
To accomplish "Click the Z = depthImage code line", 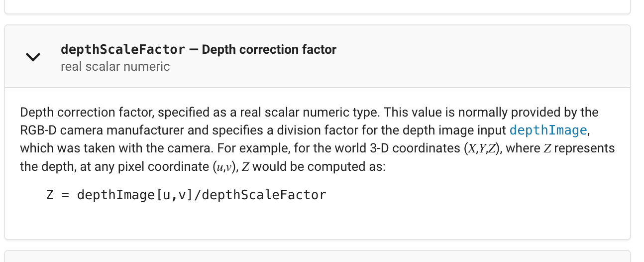I will tap(186, 195).
